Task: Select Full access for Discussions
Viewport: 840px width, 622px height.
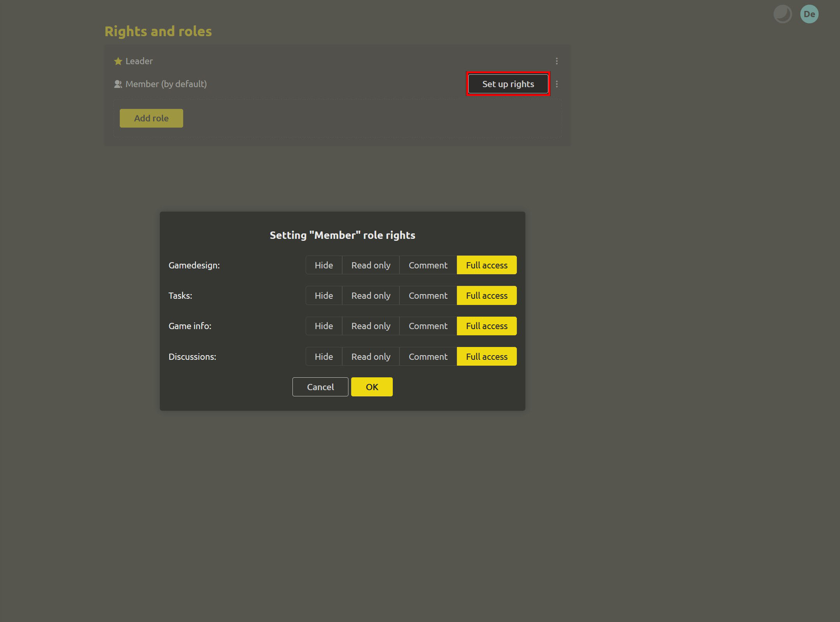Action: 486,356
